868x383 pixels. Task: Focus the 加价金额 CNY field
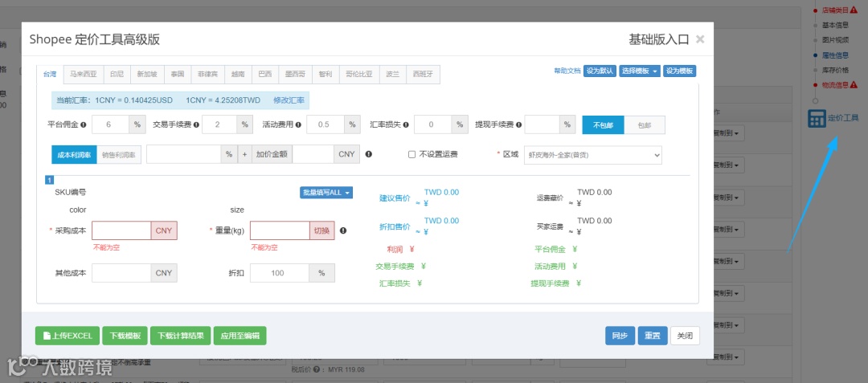[313, 154]
